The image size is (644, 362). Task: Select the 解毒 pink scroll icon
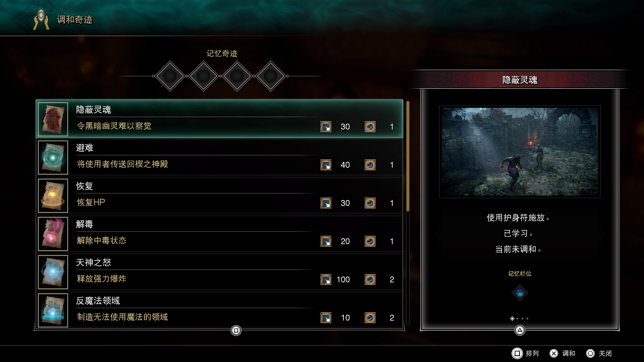click(x=53, y=234)
